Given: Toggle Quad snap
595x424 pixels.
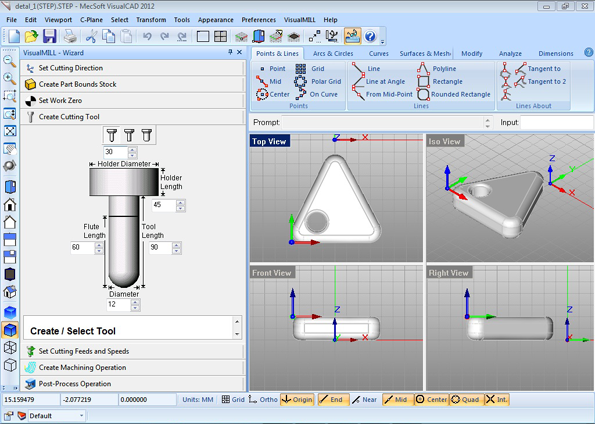Looking at the screenshot, I should pyautogui.click(x=466, y=399).
